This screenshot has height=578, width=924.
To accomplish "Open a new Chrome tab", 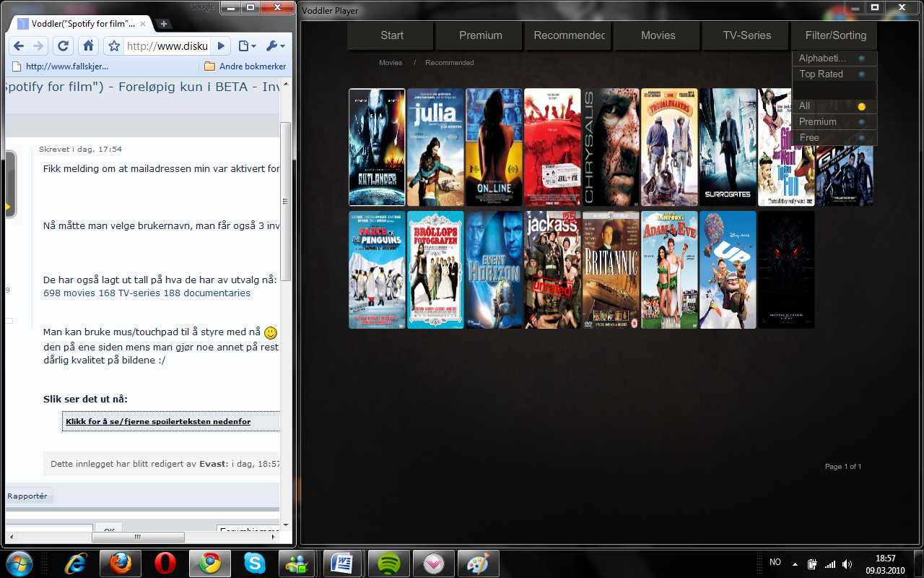I will 164,23.
